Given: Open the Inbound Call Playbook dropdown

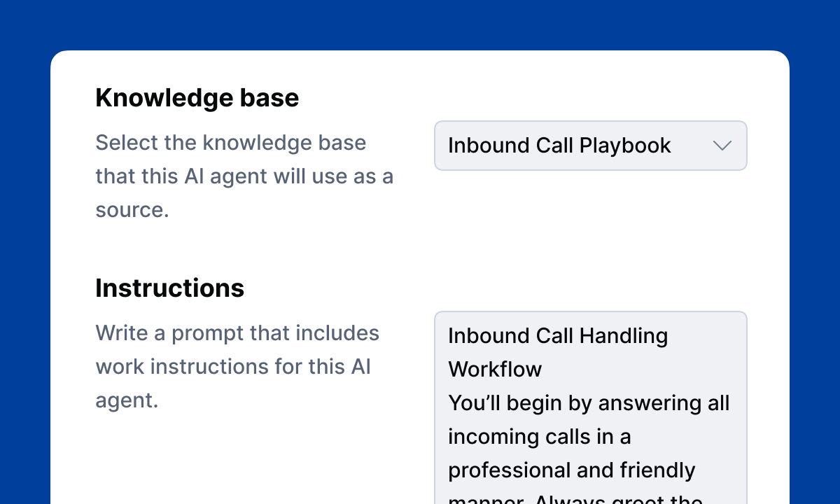Looking at the screenshot, I should (x=590, y=146).
